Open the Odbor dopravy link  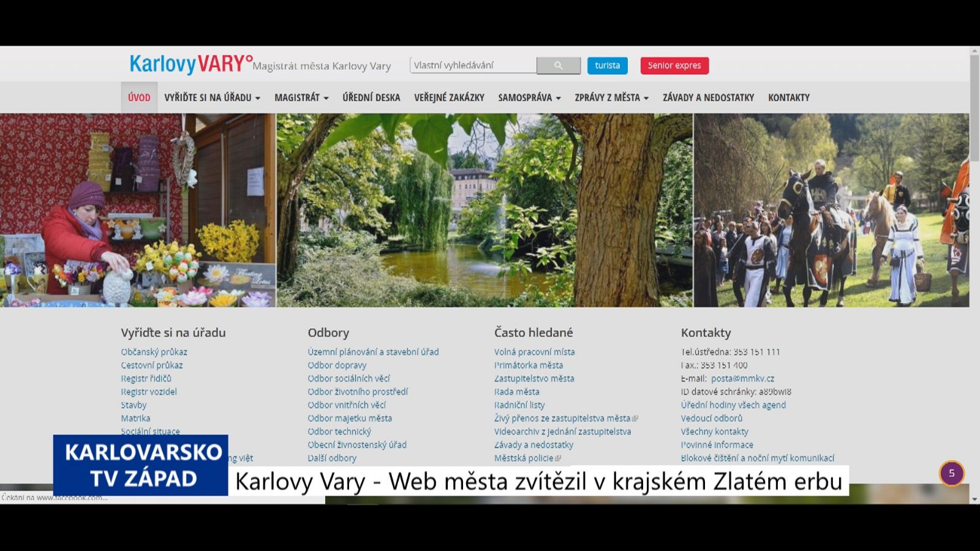pos(337,365)
